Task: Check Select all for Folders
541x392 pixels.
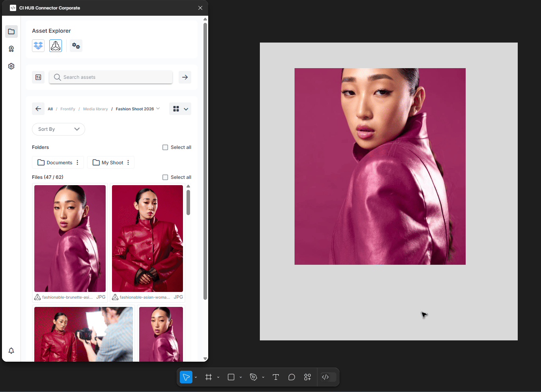Action: pyautogui.click(x=165, y=147)
